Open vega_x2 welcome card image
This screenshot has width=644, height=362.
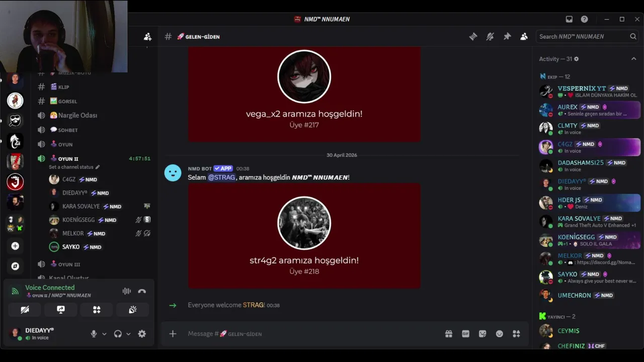304,95
